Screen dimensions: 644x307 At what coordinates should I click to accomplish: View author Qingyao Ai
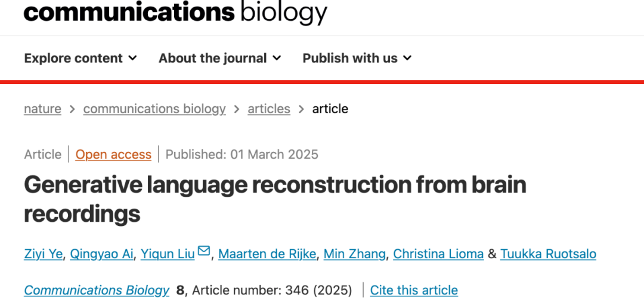[101, 254]
